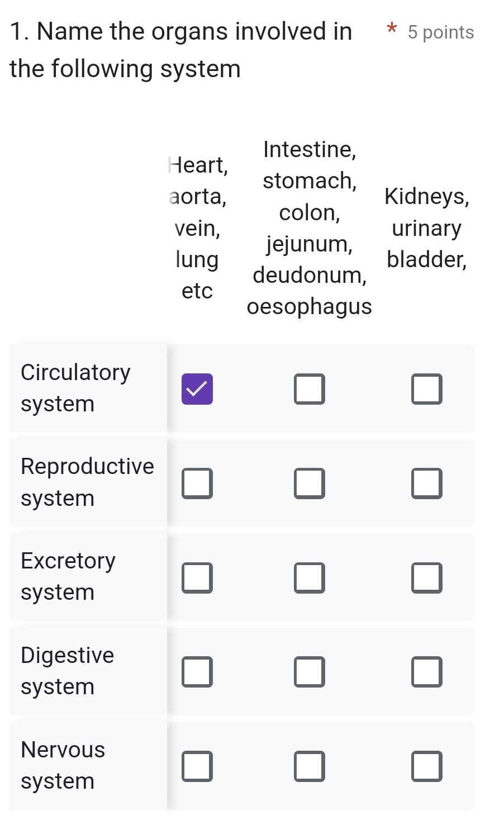The width and height of the screenshot is (504, 834).
Task: Check Circulatory system Kidneys, urinary bladder checkbox
Action: [x=427, y=389]
